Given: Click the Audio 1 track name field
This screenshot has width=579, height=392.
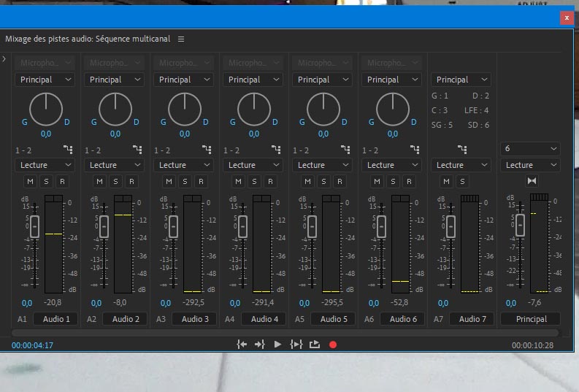Looking at the screenshot, I should 55,319.
